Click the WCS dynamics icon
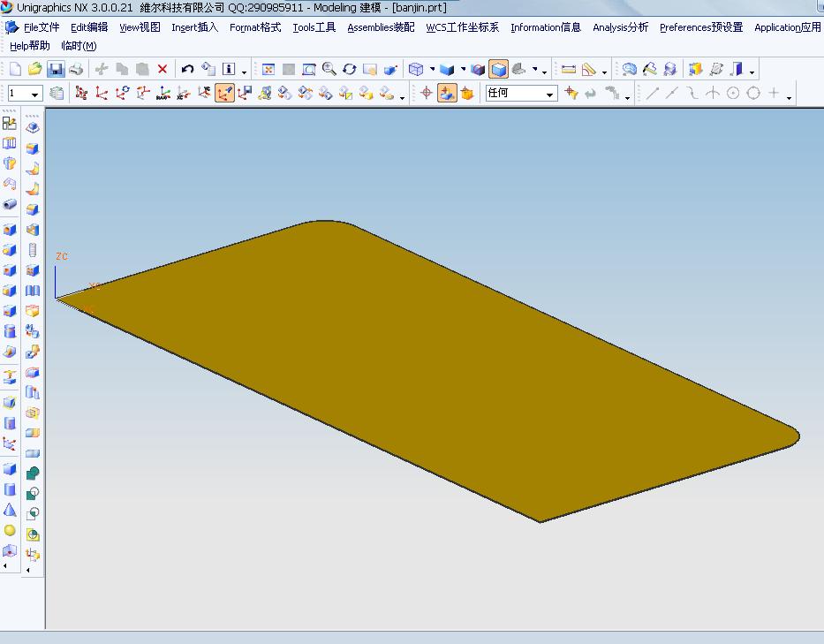The image size is (824, 644). 81,94
